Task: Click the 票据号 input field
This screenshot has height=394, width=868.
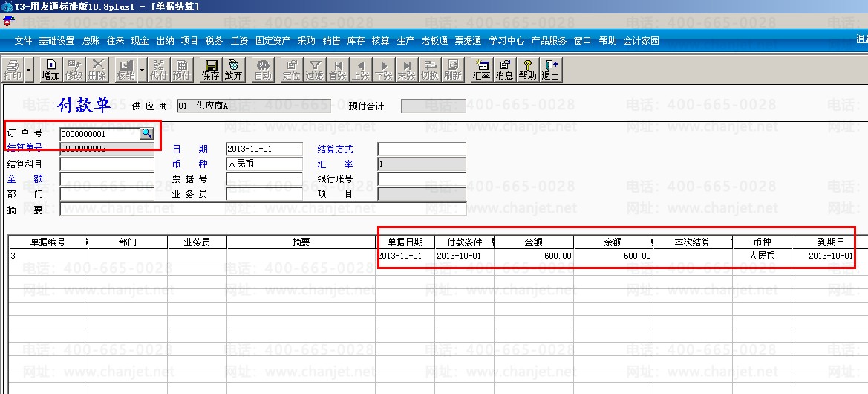Action: click(264, 179)
